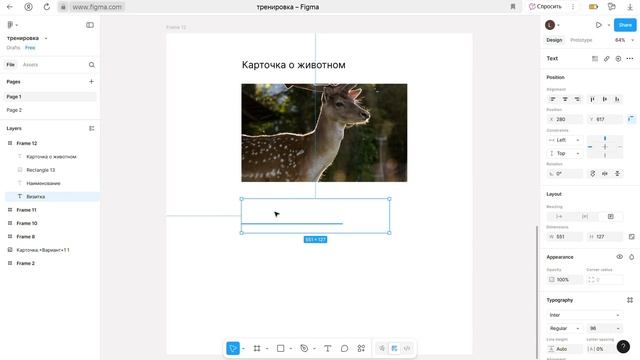Set auto height resizing mode
The width and height of the screenshot is (640, 360).
point(585,216)
